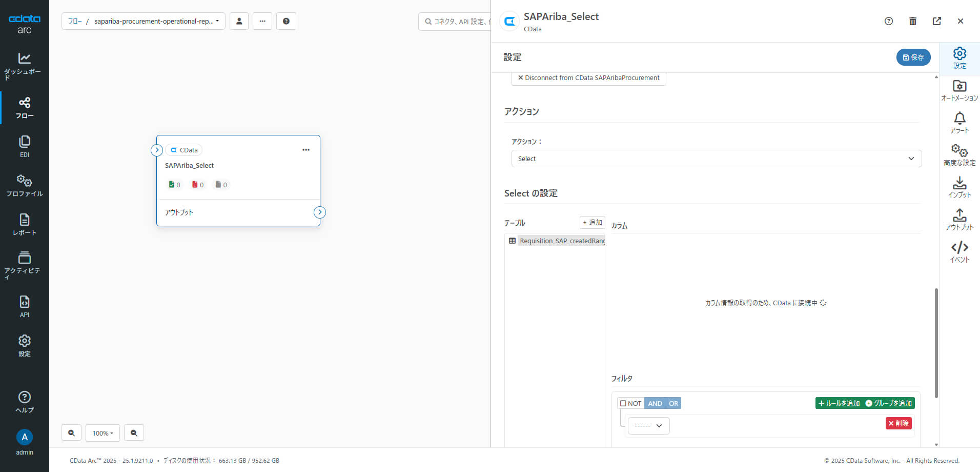This screenshot has width=980, height=472.
Task: Open the フロー flows sidebar item
Action: tap(24, 108)
